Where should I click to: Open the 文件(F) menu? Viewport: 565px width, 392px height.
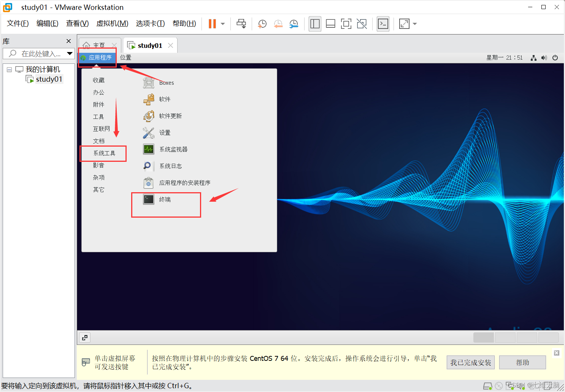[x=17, y=24]
